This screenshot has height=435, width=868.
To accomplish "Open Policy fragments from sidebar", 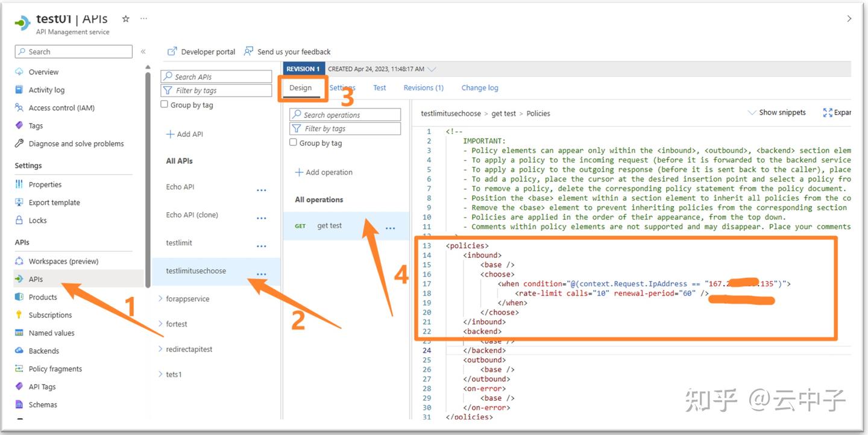I will (x=55, y=369).
